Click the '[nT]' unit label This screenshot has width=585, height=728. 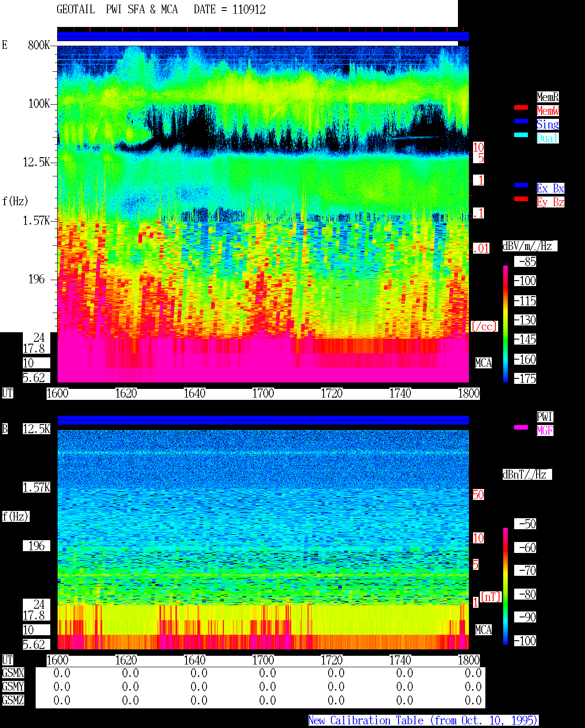[x=491, y=597]
